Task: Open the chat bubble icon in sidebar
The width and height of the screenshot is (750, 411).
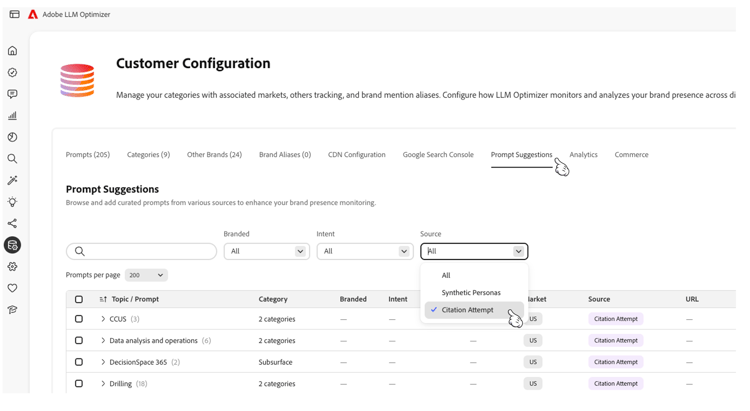Action: click(12, 94)
